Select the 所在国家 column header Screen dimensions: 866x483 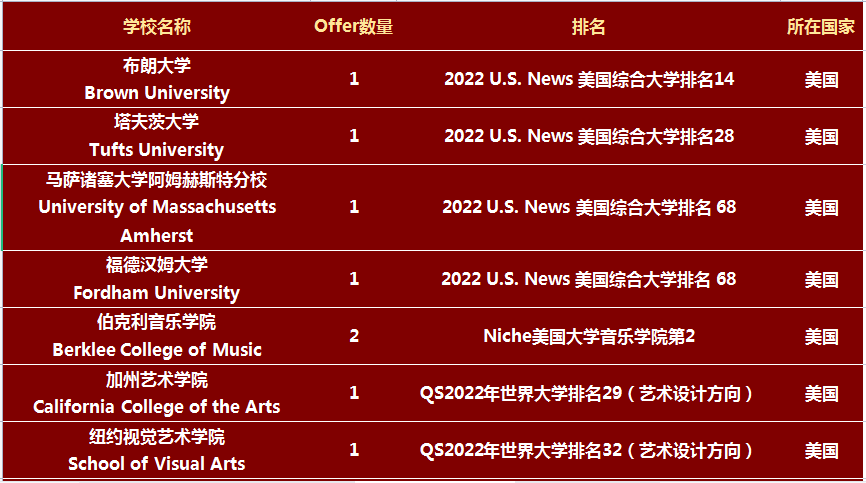pyautogui.click(x=821, y=27)
